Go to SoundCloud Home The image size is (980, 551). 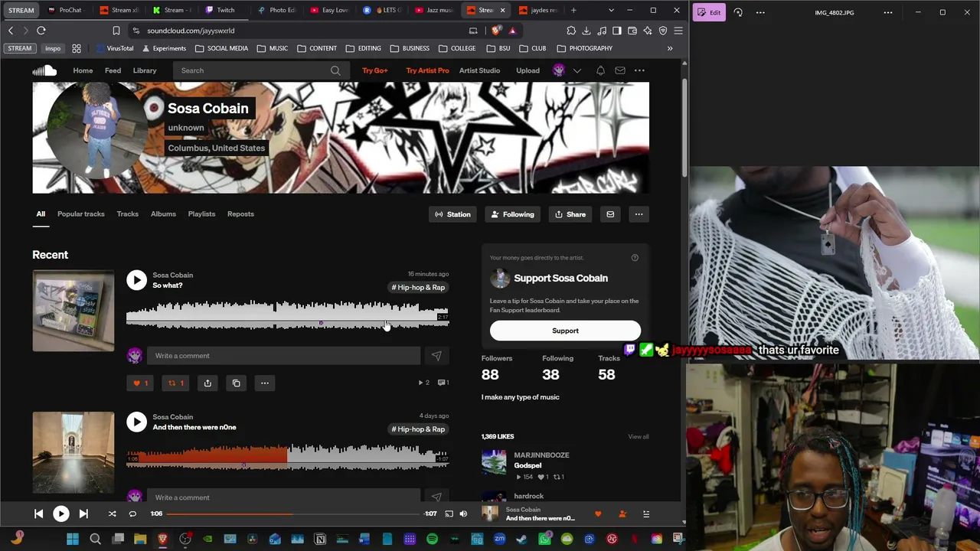click(x=83, y=70)
